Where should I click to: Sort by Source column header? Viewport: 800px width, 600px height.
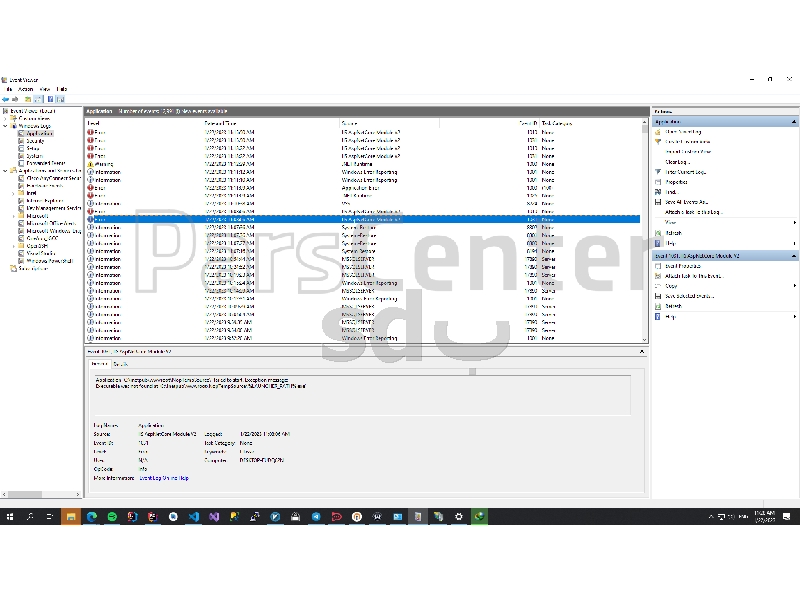click(x=389, y=123)
